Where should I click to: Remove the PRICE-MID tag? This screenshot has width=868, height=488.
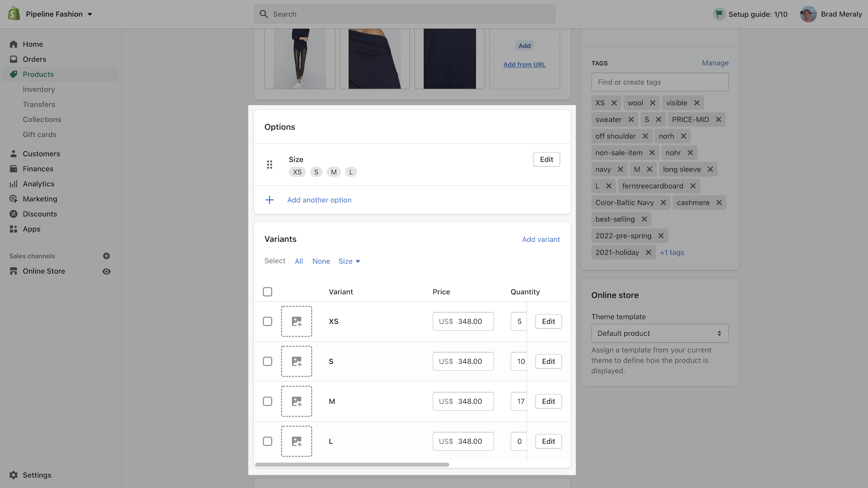coord(718,119)
